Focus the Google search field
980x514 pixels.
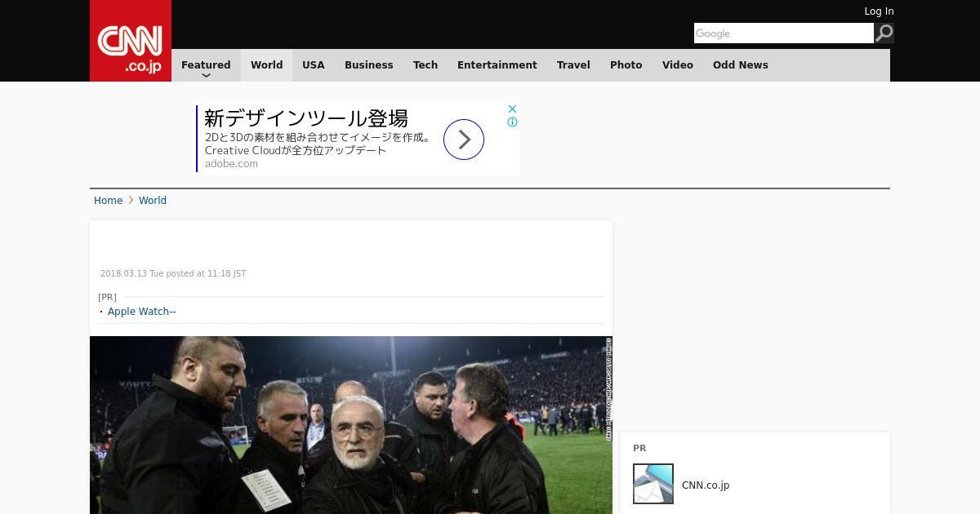(784, 33)
